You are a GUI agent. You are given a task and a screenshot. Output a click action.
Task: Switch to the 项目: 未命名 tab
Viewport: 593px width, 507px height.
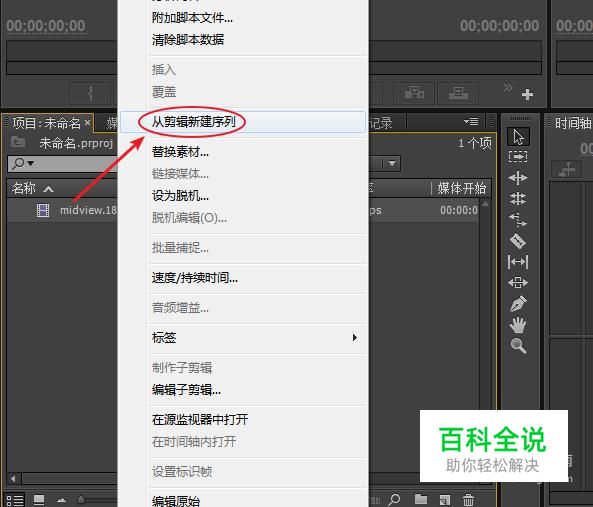click(46, 123)
